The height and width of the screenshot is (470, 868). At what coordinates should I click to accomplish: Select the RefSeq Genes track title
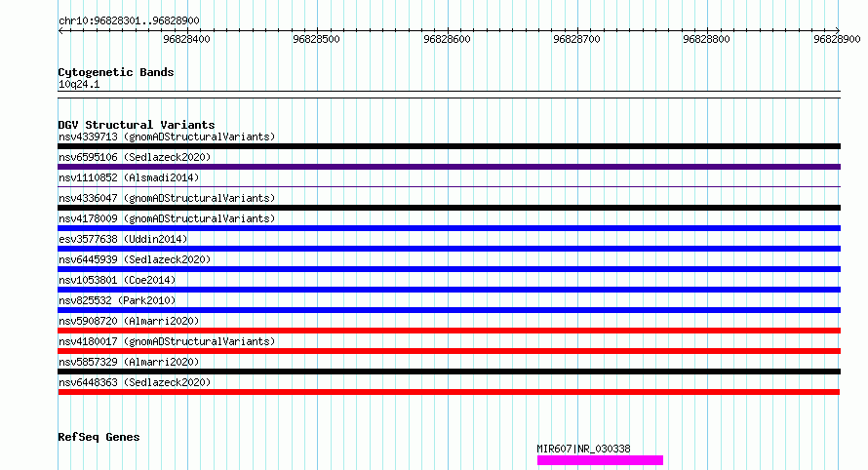click(x=99, y=437)
